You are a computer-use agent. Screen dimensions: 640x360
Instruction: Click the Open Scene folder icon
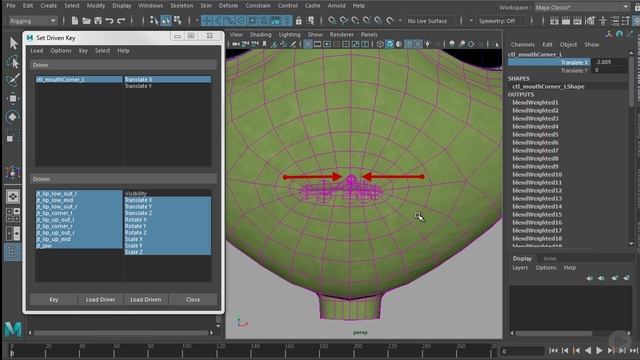(86, 20)
